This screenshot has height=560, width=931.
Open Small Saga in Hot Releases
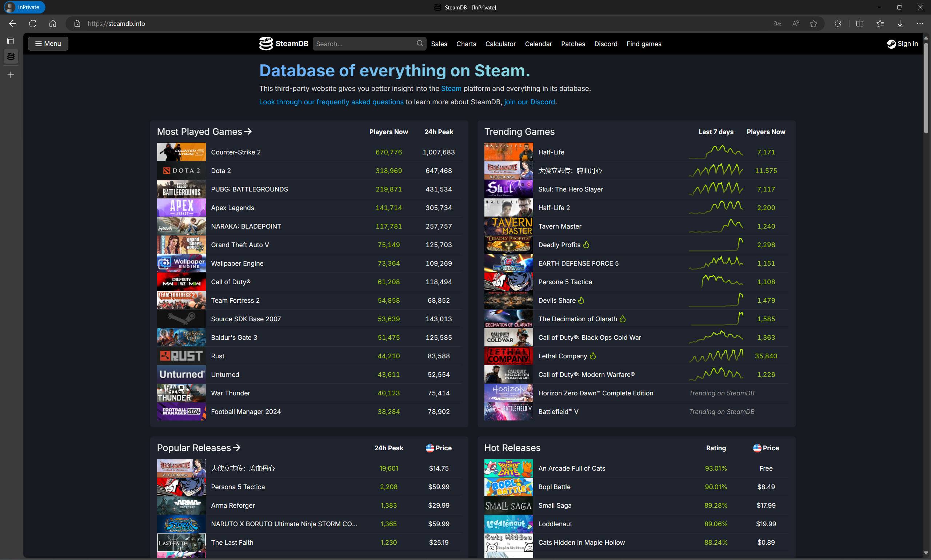coord(555,505)
